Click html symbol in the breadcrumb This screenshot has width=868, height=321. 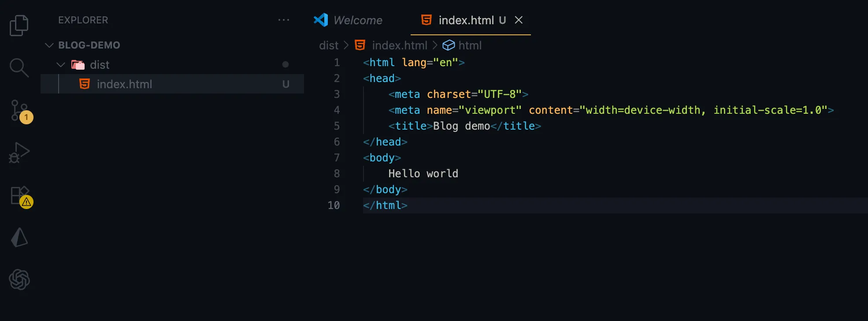pos(470,45)
